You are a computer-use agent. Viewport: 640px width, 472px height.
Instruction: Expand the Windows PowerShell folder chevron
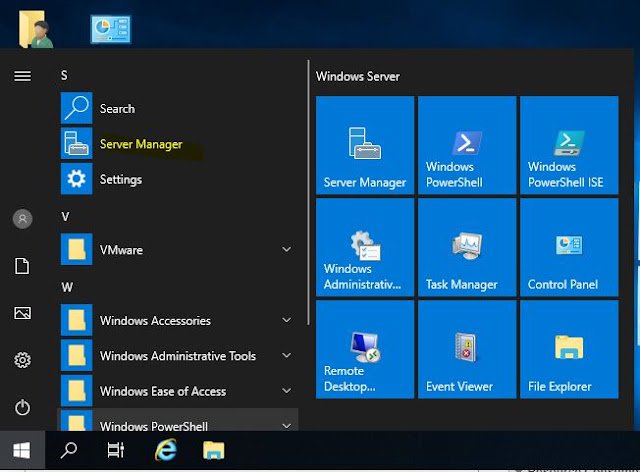pos(287,426)
